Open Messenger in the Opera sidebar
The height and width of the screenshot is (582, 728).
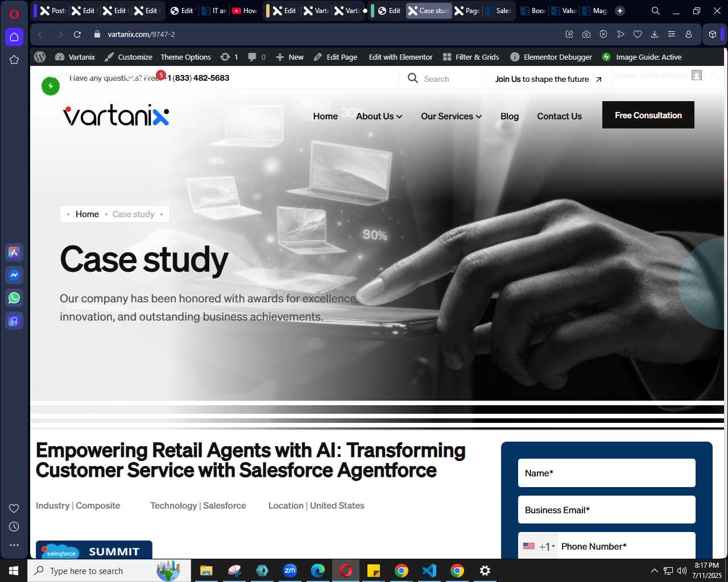(x=14, y=275)
